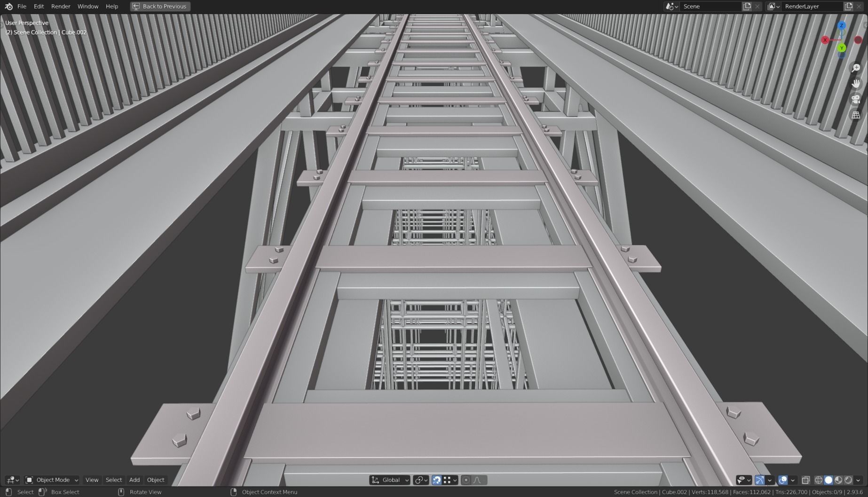Open the Window menu
Image resolution: width=868 pixels, height=497 pixels.
click(x=88, y=6)
